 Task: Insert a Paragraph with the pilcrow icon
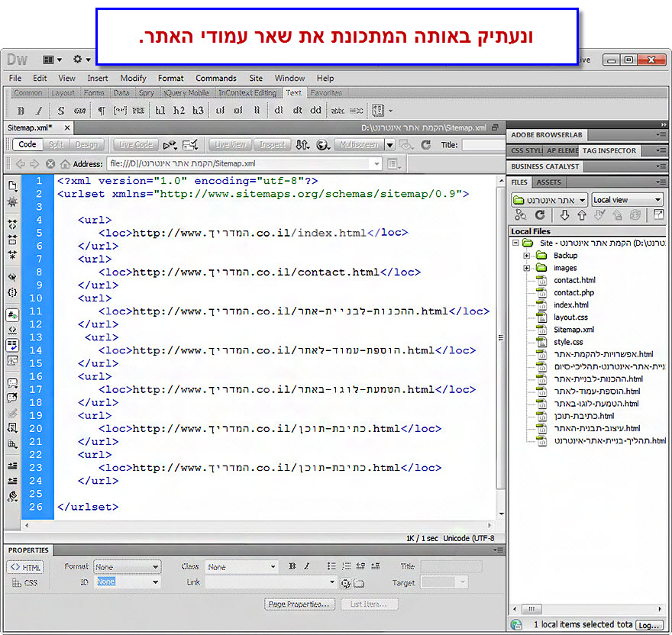(101, 111)
